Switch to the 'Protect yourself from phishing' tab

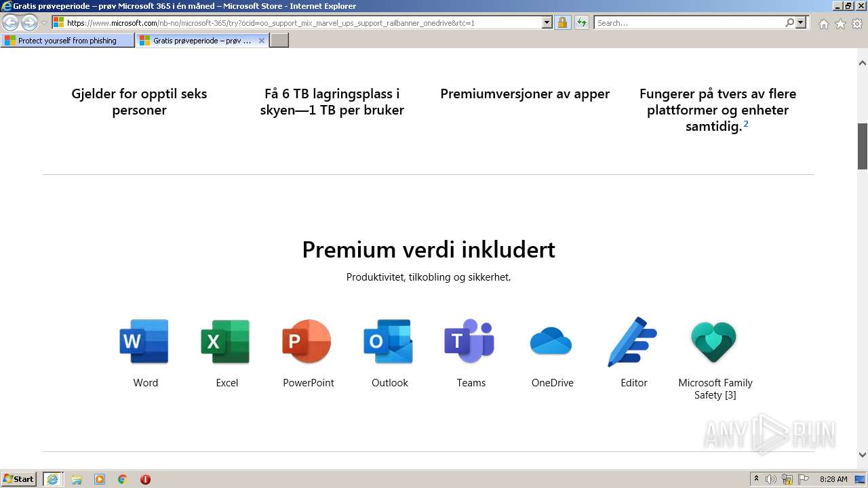pyautogui.click(x=68, y=41)
